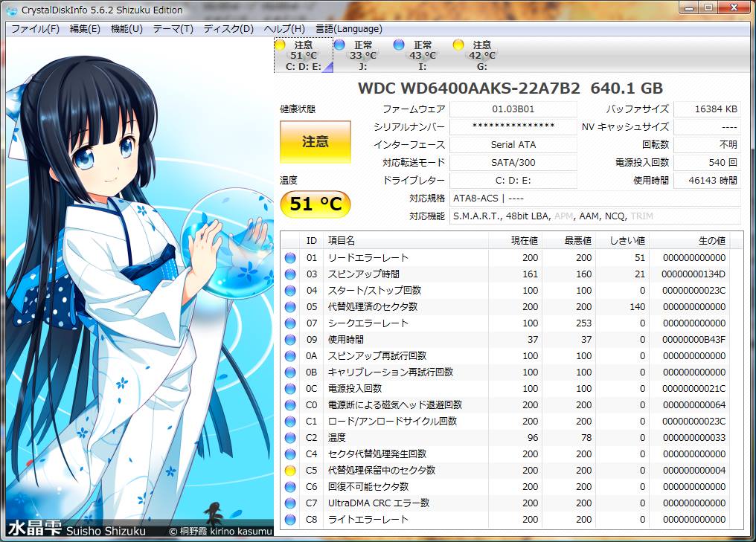Click the status dot for スタート/ストップ回数 row
The height and width of the screenshot is (542, 756).
290,291
